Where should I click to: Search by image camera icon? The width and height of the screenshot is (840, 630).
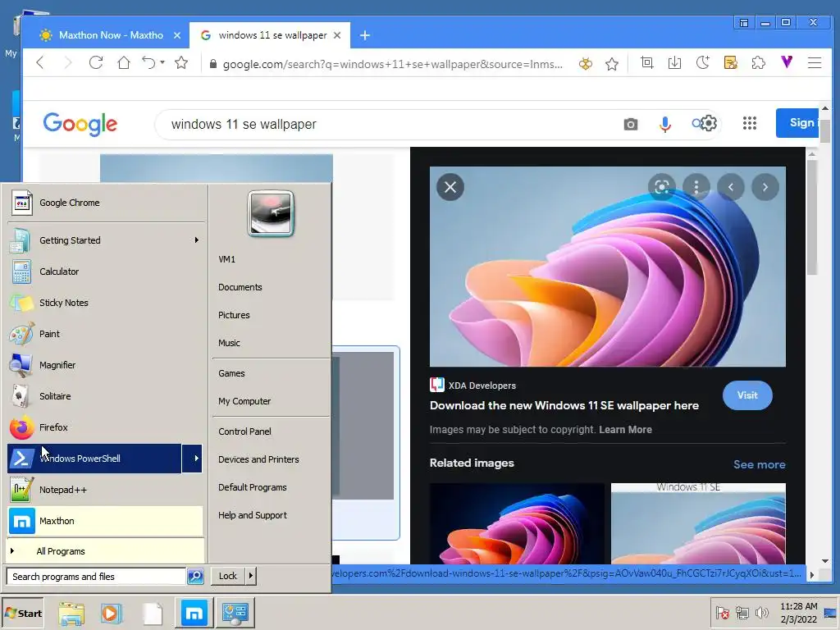[x=631, y=125]
